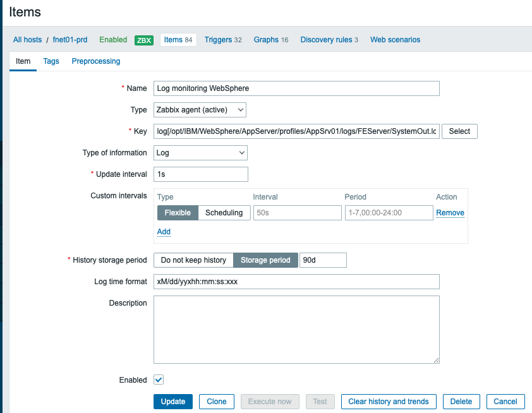The image size is (532, 413).
Task: Delete this item
Action: pos(461,402)
